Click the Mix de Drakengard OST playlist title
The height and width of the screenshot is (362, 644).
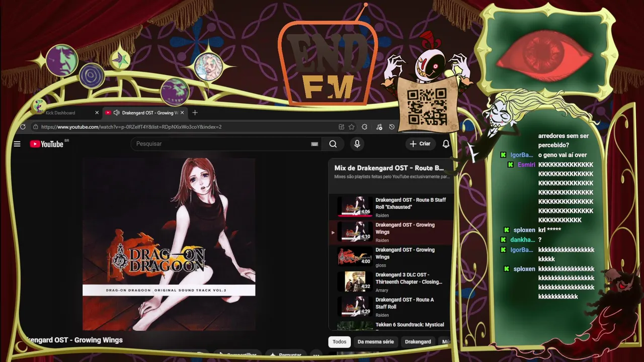389,168
